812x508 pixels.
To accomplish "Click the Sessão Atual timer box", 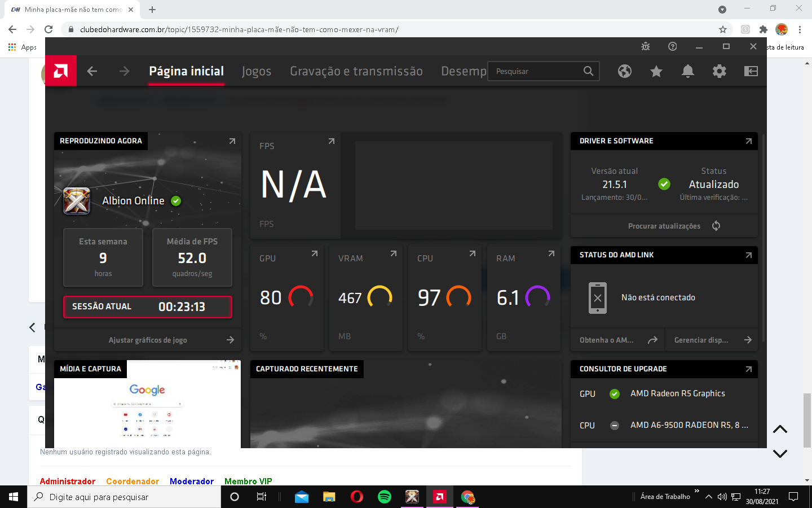I will point(148,307).
